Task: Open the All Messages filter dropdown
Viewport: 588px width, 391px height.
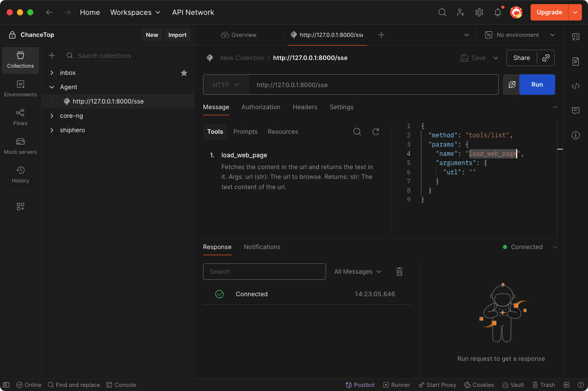Action: tap(357, 272)
